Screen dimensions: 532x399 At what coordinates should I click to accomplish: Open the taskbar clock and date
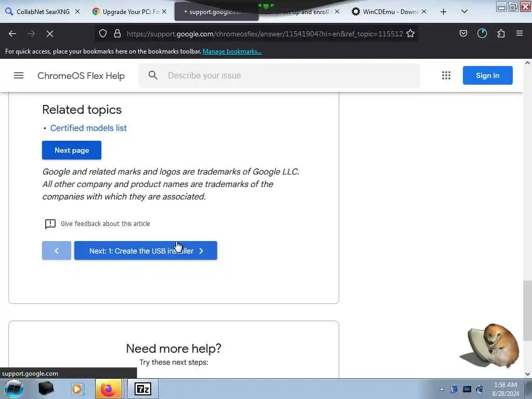click(x=506, y=389)
